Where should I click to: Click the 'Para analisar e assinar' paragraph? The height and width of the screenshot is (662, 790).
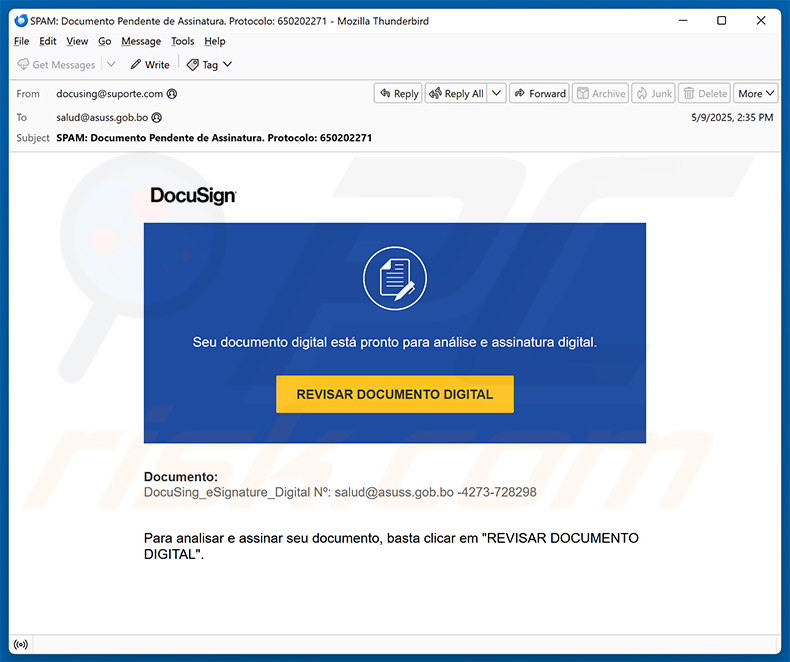391,546
